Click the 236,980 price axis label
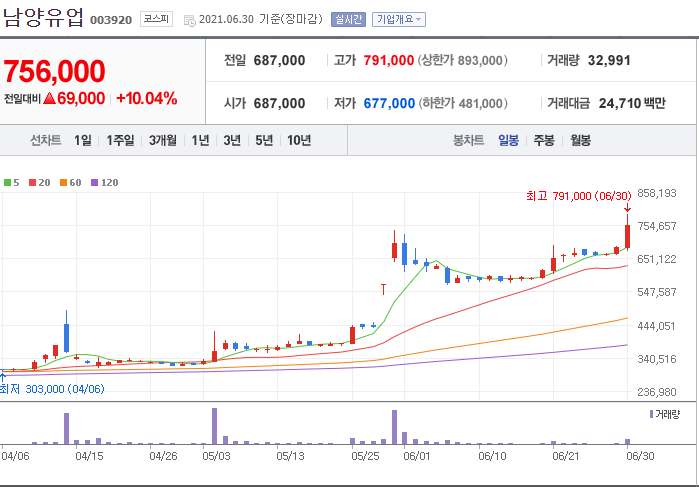 pos(657,392)
